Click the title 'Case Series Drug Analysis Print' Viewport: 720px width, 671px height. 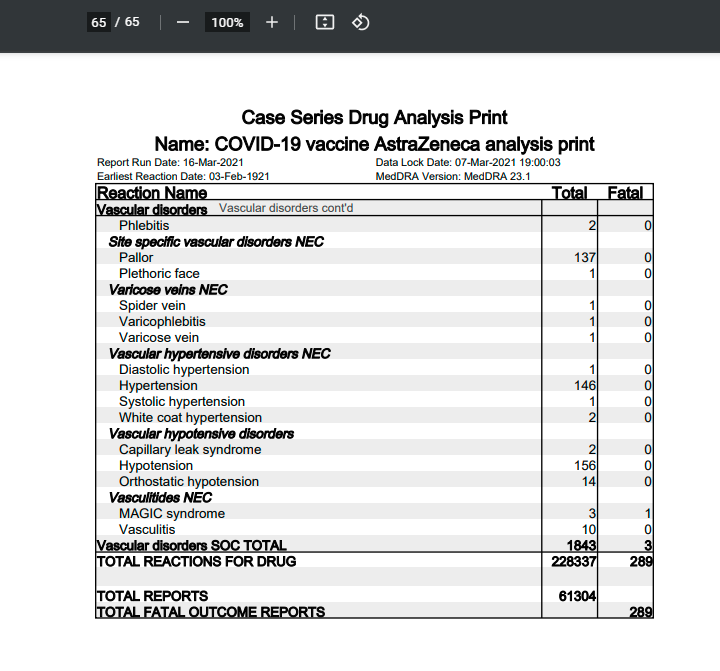pyautogui.click(x=374, y=118)
